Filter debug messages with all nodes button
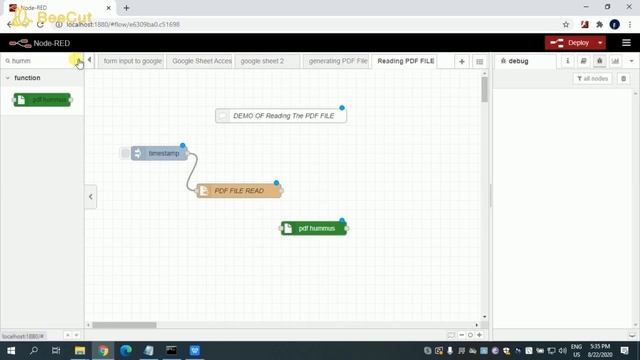 (x=593, y=78)
